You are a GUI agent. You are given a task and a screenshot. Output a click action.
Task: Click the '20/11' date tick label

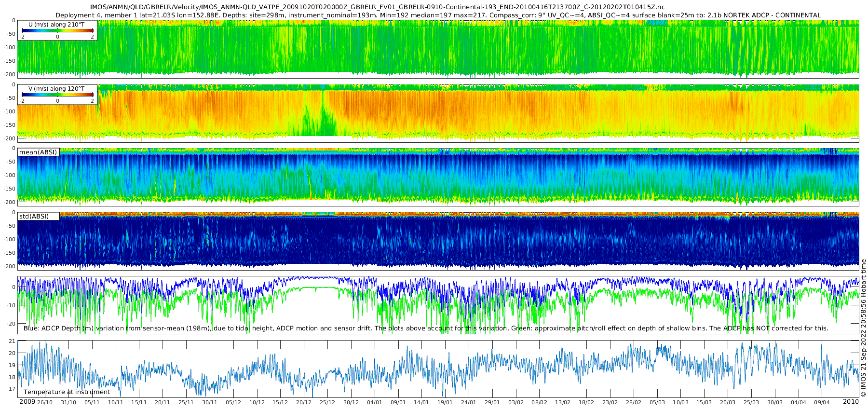tap(163, 402)
